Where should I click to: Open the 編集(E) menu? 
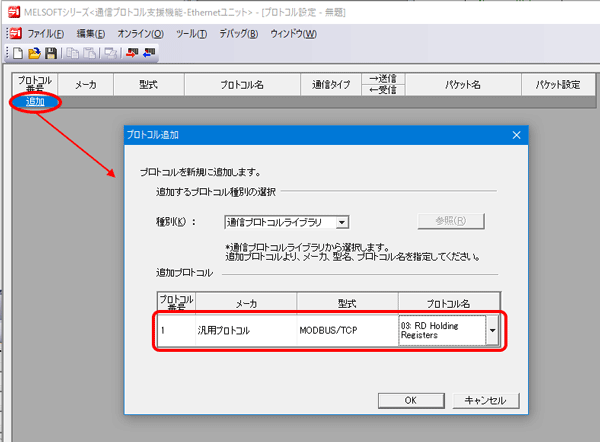click(91, 34)
